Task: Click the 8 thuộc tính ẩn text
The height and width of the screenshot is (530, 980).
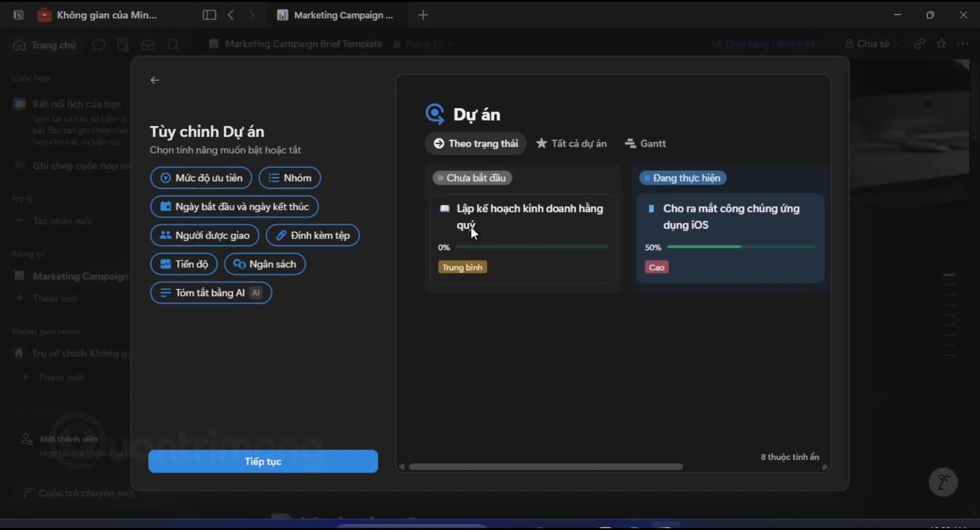Action: [790, 457]
